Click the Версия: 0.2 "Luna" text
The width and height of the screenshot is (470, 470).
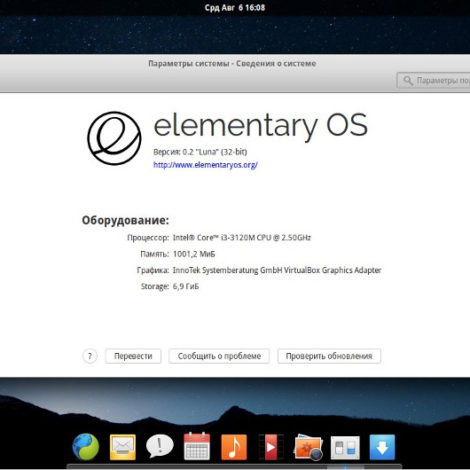coord(200,152)
